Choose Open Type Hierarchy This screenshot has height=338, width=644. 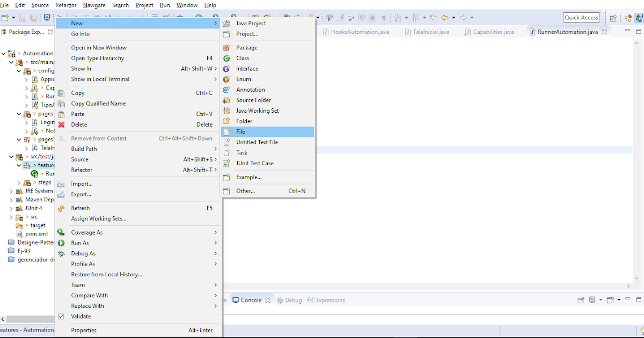139,58
